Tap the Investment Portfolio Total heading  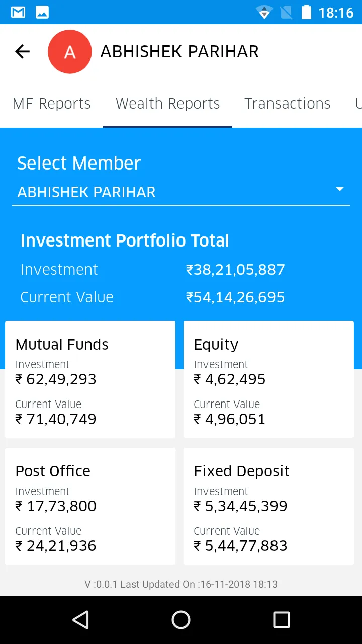point(125,240)
